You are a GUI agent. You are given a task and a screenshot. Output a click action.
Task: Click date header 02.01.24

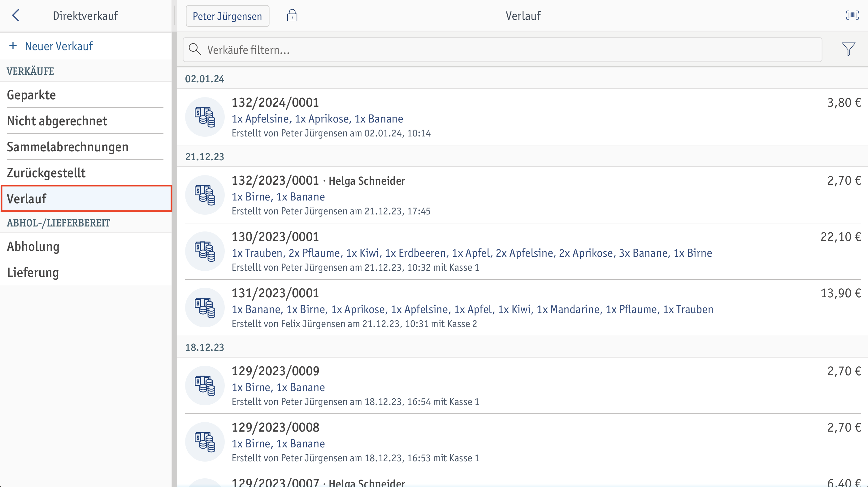(205, 79)
